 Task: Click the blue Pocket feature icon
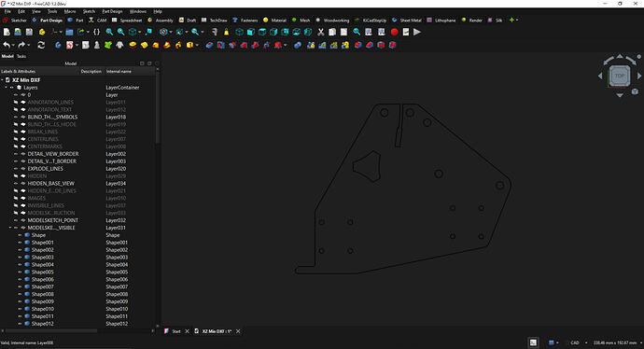(x=209, y=45)
